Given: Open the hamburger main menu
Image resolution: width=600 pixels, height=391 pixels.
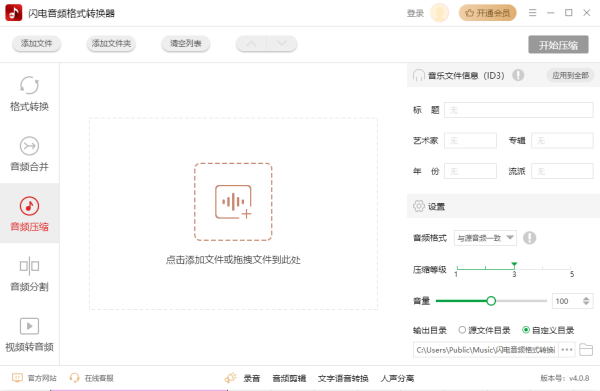Looking at the screenshot, I should 532,13.
